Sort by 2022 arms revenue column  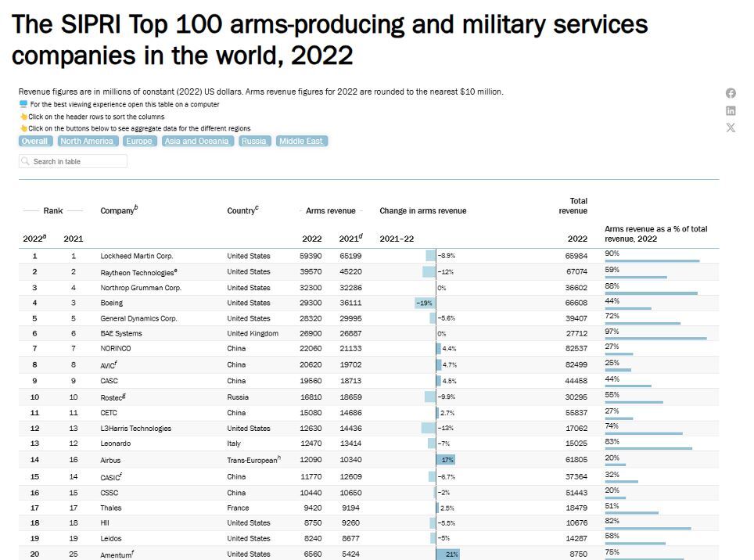(311, 239)
